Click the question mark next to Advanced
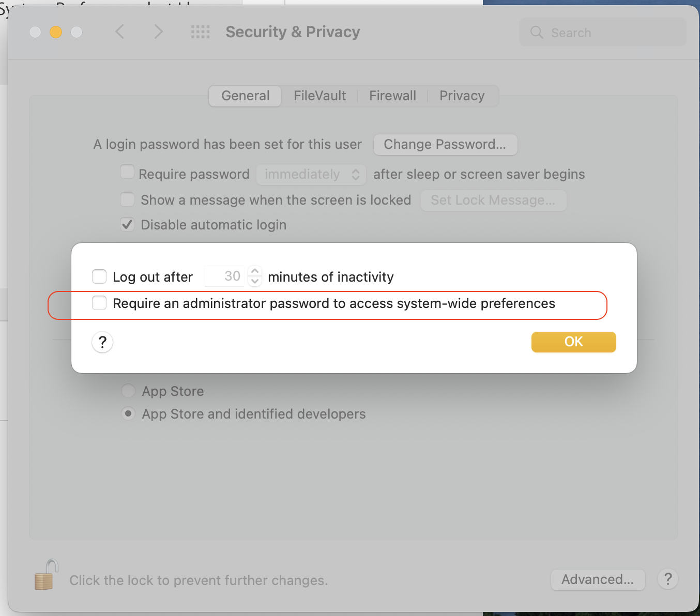Viewport: 700px width, 616px height. point(667,579)
